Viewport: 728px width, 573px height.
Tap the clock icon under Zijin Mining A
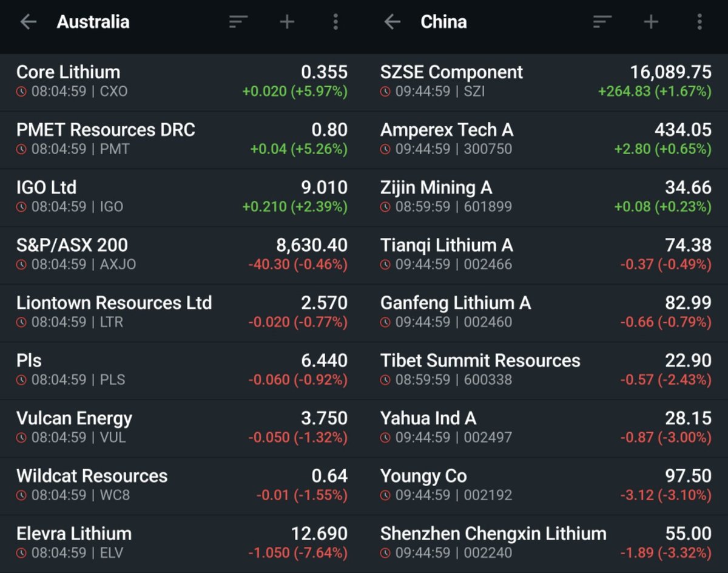coord(386,207)
